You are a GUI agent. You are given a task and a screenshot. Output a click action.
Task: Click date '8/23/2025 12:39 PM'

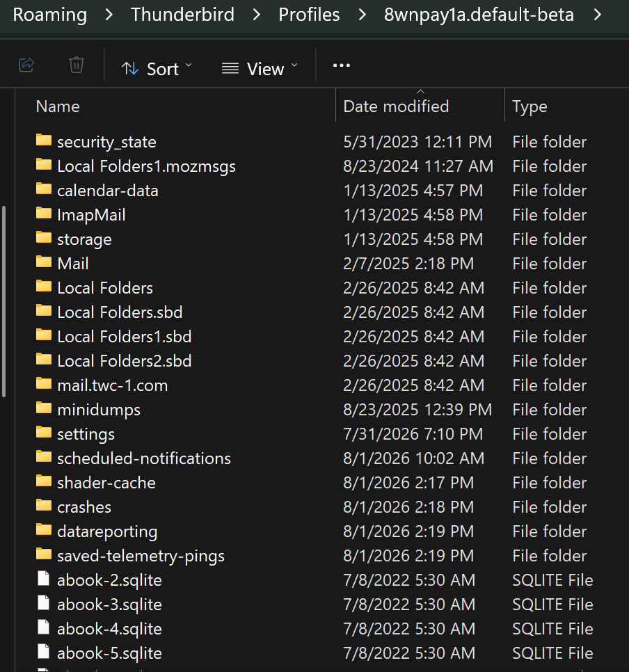tap(417, 410)
